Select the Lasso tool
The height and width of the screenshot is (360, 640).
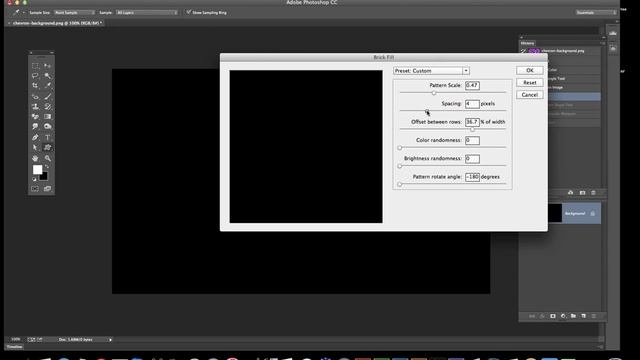coord(35,76)
